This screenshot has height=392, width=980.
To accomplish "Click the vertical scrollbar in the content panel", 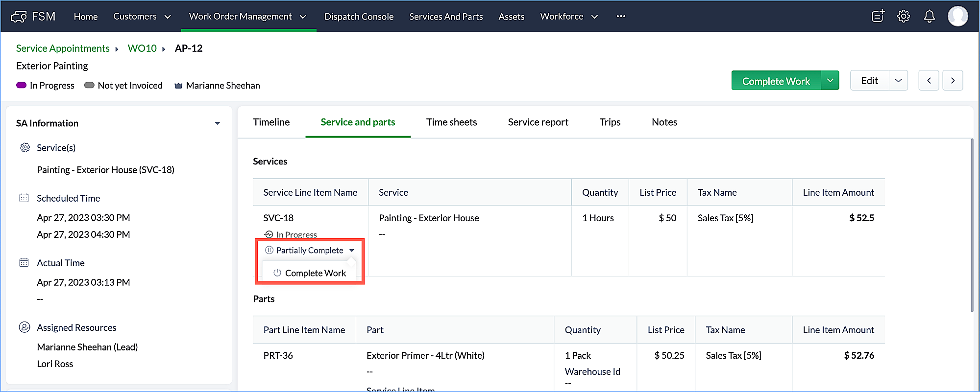I will click(x=972, y=225).
